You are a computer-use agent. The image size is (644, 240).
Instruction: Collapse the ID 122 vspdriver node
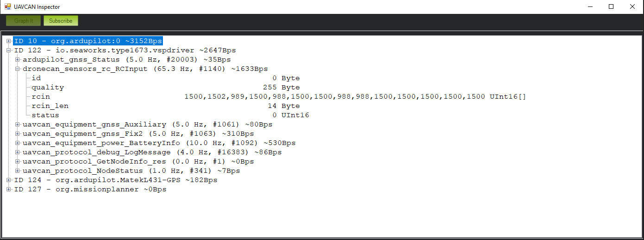point(9,51)
